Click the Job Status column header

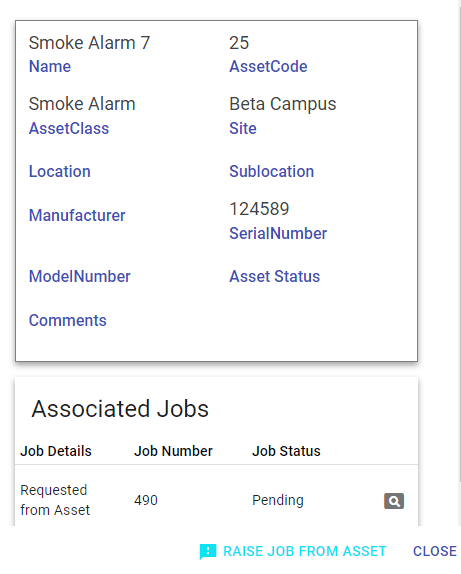pos(286,451)
